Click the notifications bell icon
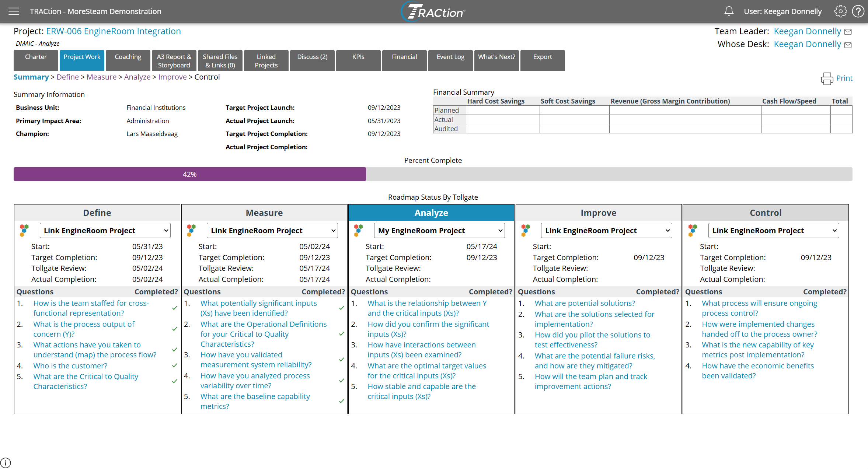The image size is (868, 469). coord(729,11)
